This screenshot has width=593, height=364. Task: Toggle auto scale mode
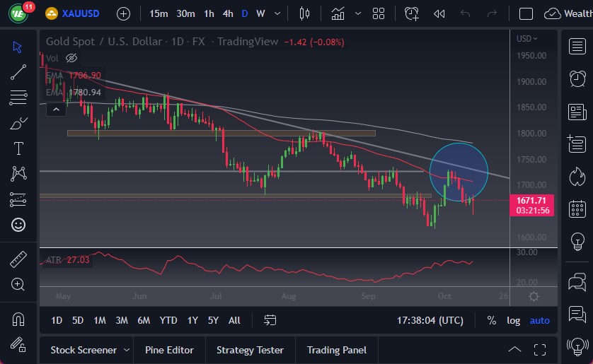539,320
